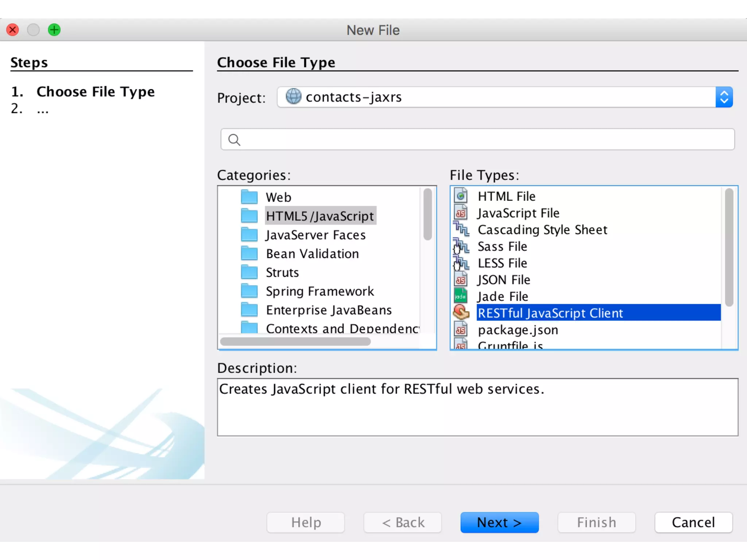Click the Cascading Style Sheet icon
Screen dimensions: 747x560
coord(461,230)
